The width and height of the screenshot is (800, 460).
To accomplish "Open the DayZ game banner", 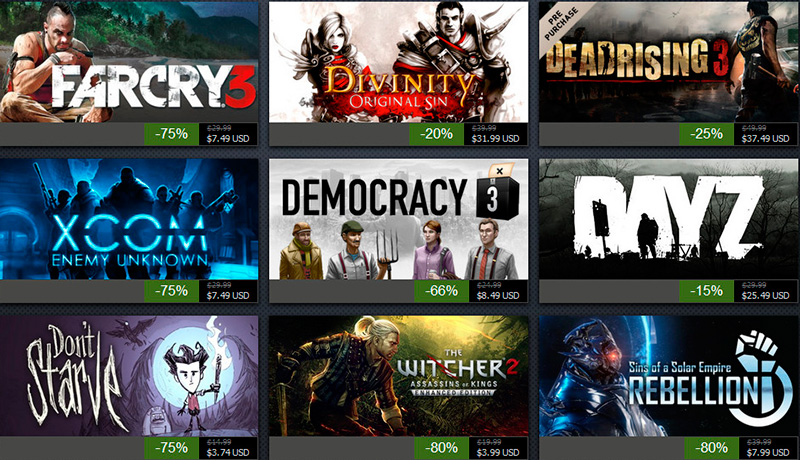I will pos(669,219).
